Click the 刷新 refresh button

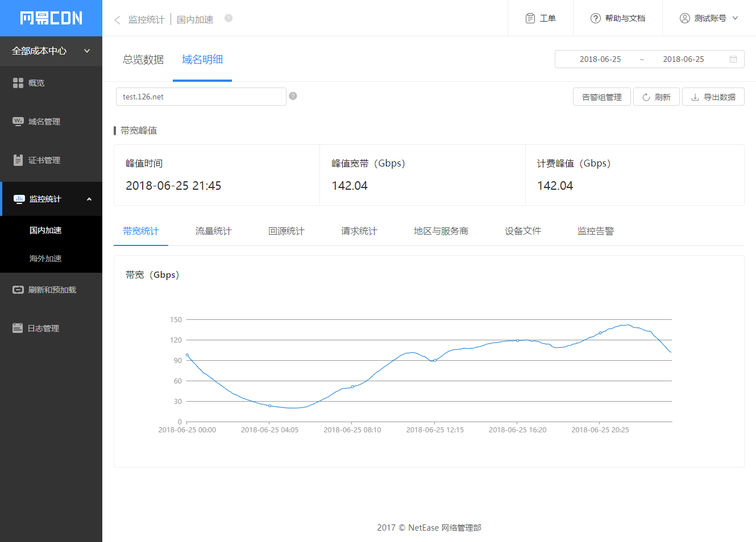pos(657,97)
